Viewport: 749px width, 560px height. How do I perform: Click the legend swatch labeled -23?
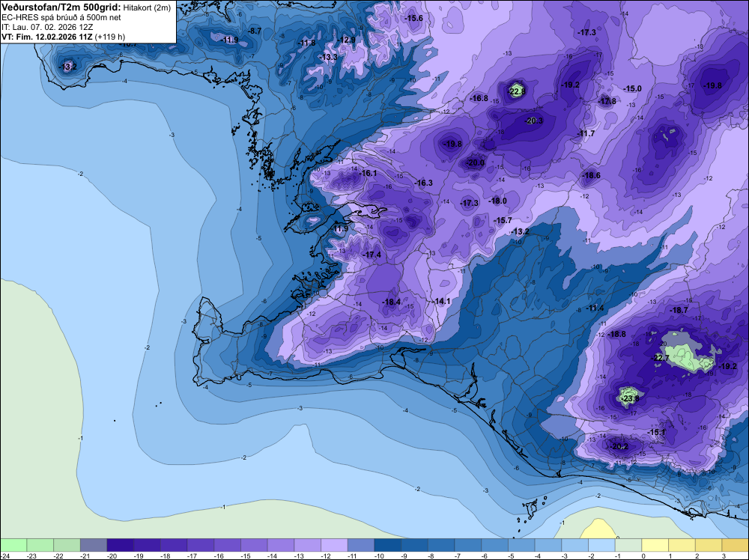pos(40,545)
